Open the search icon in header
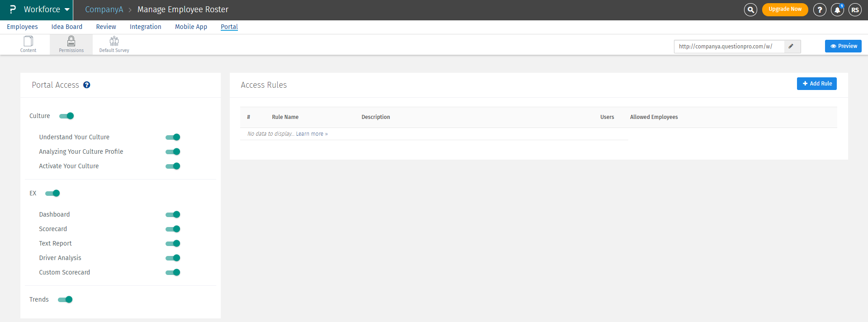The image size is (868, 322). pos(750,9)
